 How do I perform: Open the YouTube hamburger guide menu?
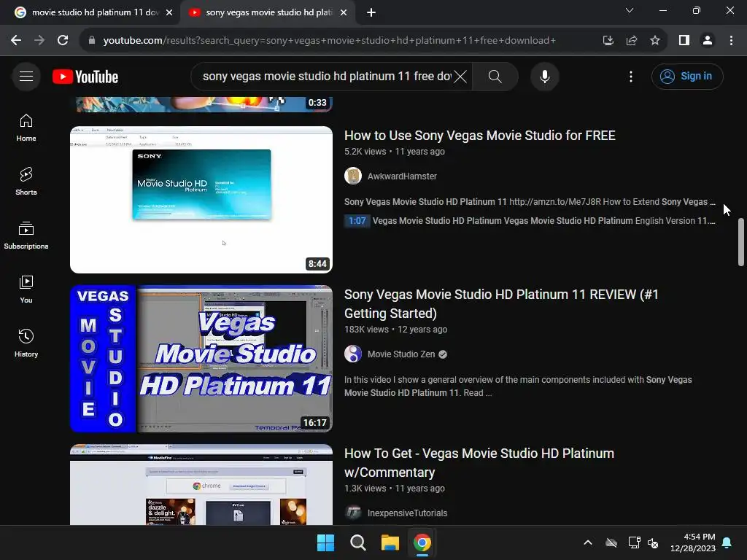tap(26, 76)
